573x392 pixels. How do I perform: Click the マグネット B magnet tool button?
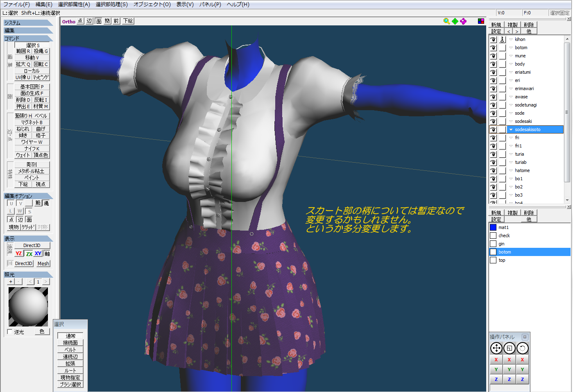[32, 122]
